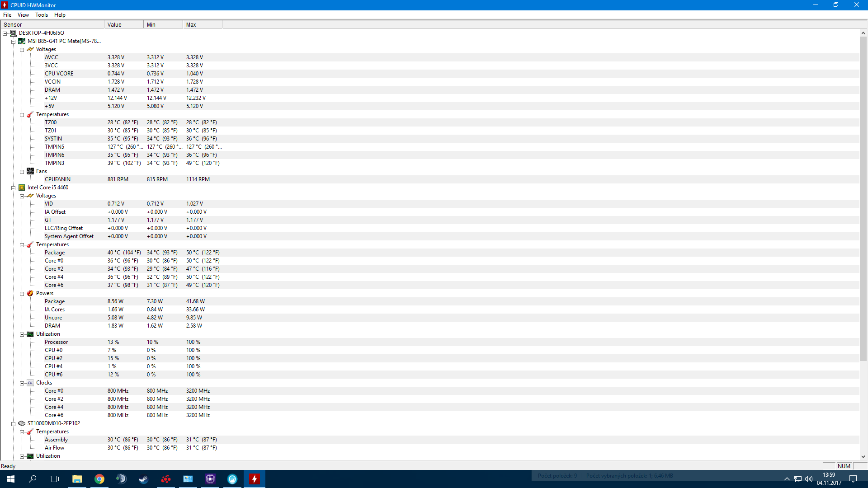Click the vertical scrollbar down arrow
Viewport: 868px width, 488px height.
pyautogui.click(x=863, y=457)
